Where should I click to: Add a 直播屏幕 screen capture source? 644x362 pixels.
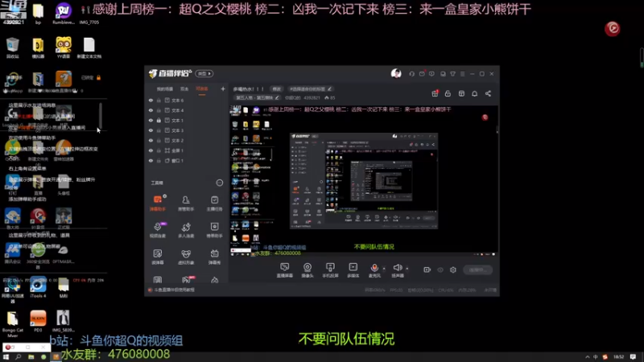(285, 270)
